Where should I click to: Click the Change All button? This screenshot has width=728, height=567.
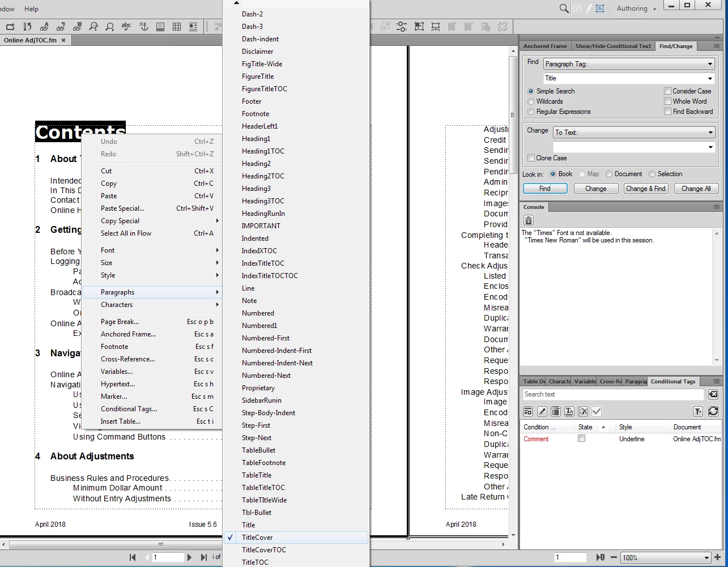tap(696, 189)
